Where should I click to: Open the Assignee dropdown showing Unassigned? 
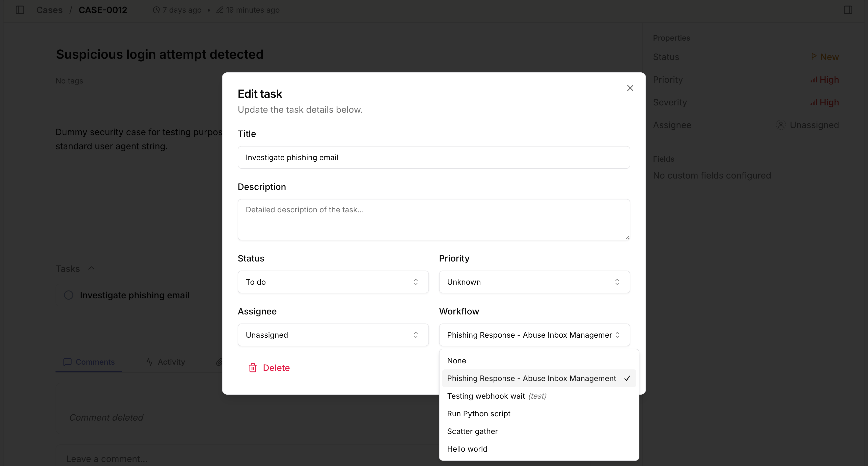tap(333, 335)
